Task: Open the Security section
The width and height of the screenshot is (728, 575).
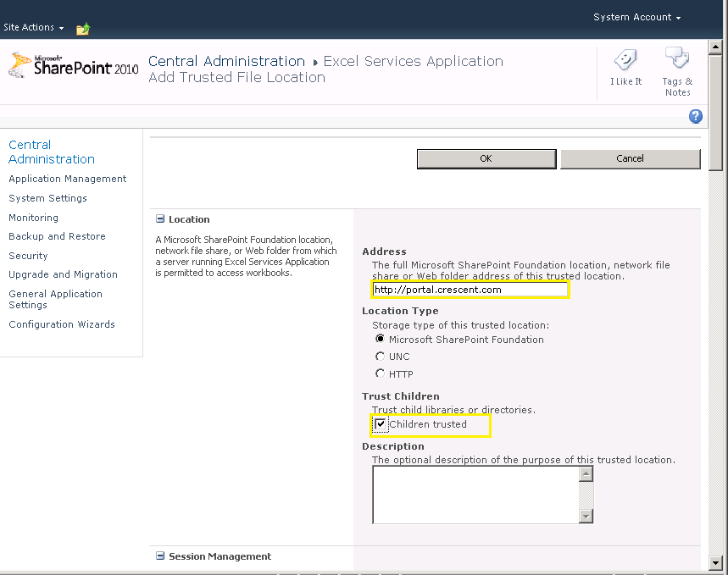Action: pos(28,256)
